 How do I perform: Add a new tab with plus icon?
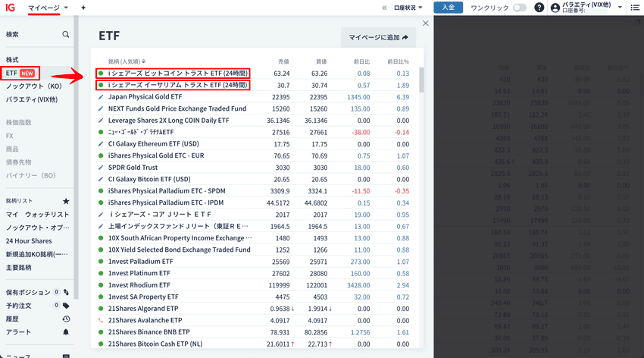[x=83, y=8]
